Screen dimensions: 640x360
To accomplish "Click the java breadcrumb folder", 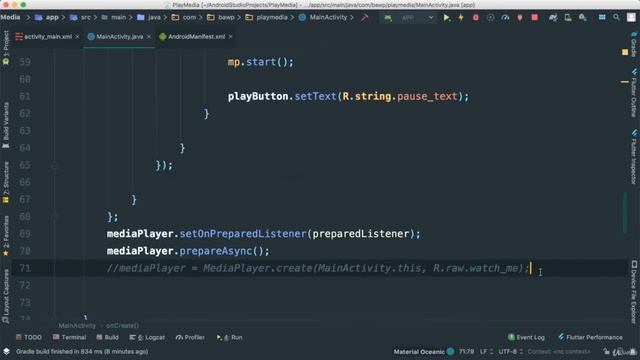I will point(149,18).
